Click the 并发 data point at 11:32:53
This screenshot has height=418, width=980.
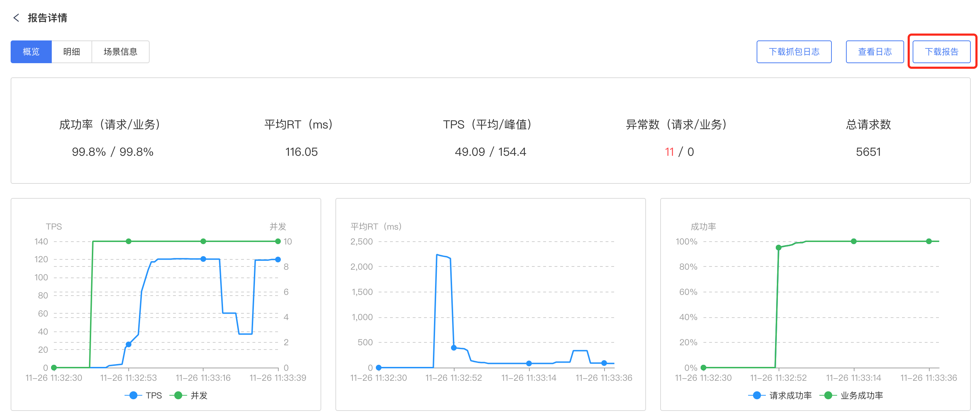(x=129, y=241)
